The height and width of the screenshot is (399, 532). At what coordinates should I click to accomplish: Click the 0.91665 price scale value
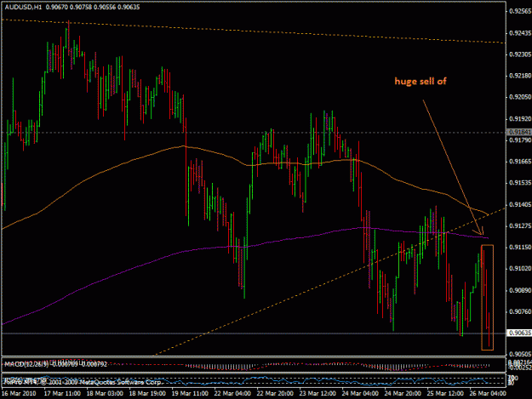tap(520, 162)
